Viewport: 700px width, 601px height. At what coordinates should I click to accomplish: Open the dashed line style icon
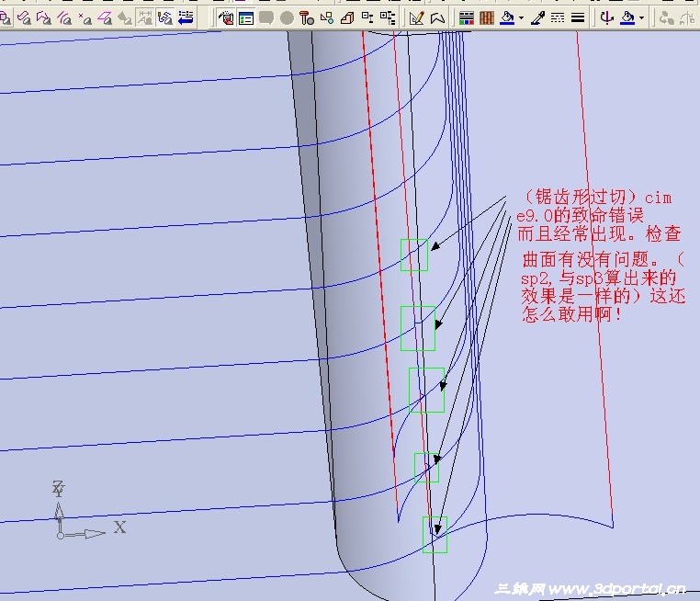[558, 17]
